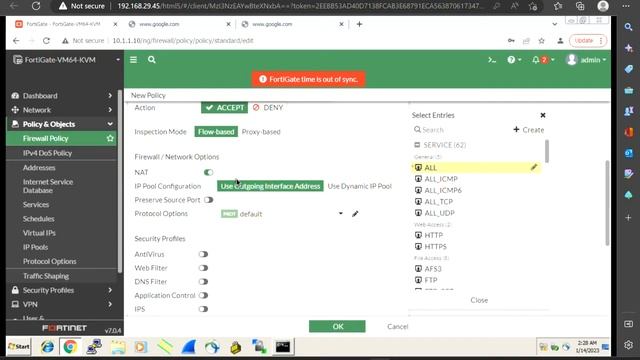Screen dimensions: 640x360
Task: Toggle the Web Filter switch
Action: [x=203, y=268]
